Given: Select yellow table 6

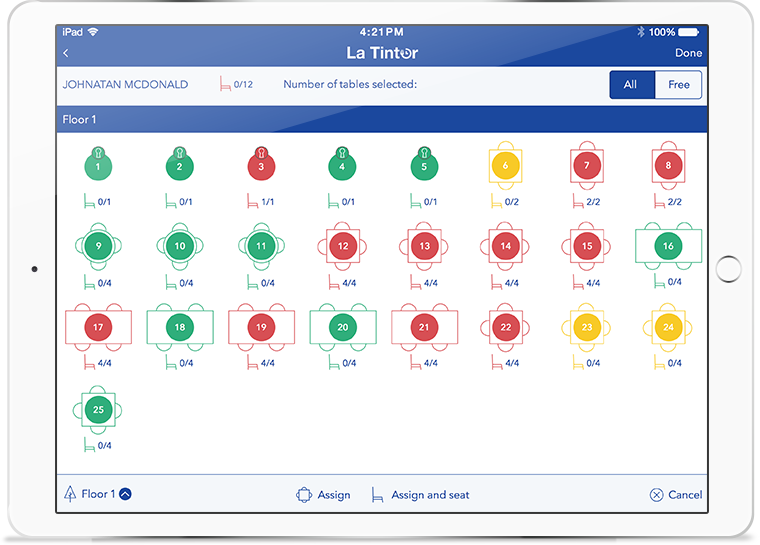Looking at the screenshot, I should click(x=506, y=166).
